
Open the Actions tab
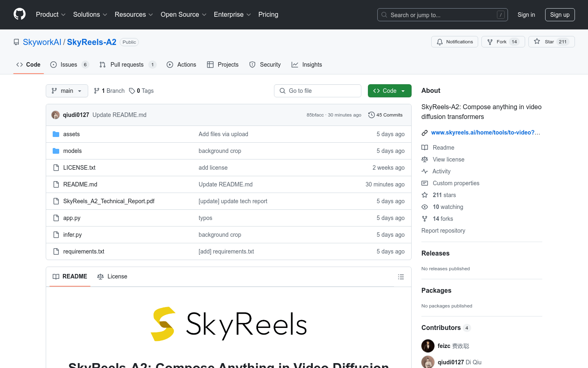pyautogui.click(x=181, y=65)
